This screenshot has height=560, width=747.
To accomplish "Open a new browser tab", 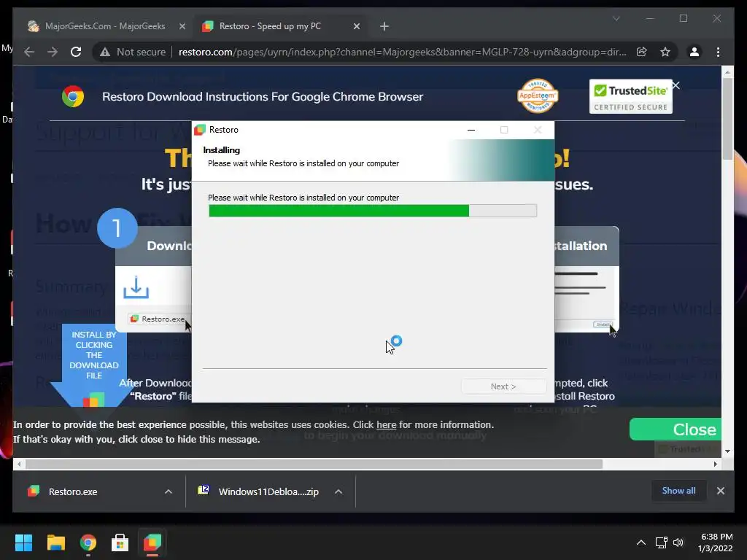I will pyautogui.click(x=384, y=26).
